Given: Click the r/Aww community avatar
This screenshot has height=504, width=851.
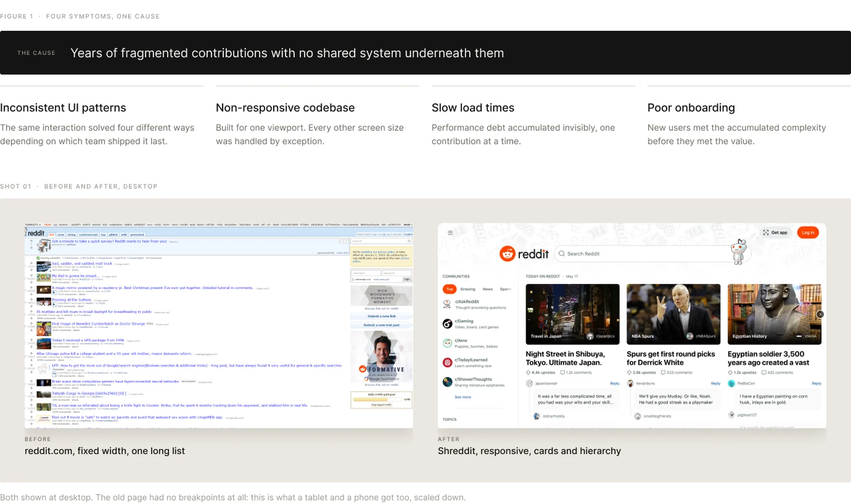Looking at the screenshot, I should point(447,343).
